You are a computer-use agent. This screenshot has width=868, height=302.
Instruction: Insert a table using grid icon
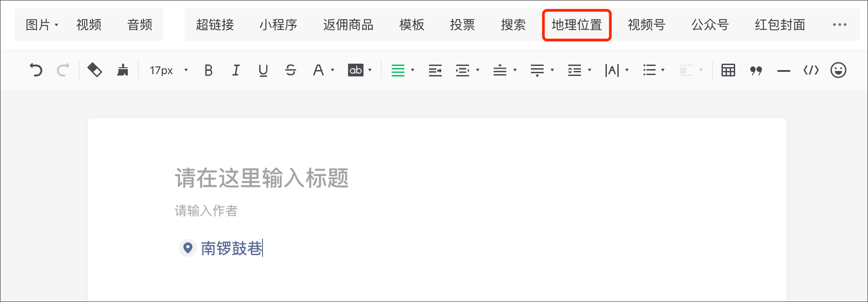click(x=728, y=70)
